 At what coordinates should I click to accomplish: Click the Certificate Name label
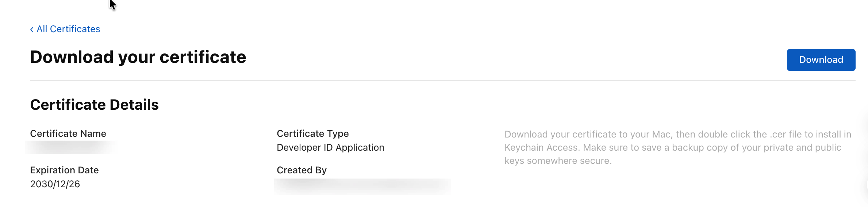tap(68, 133)
